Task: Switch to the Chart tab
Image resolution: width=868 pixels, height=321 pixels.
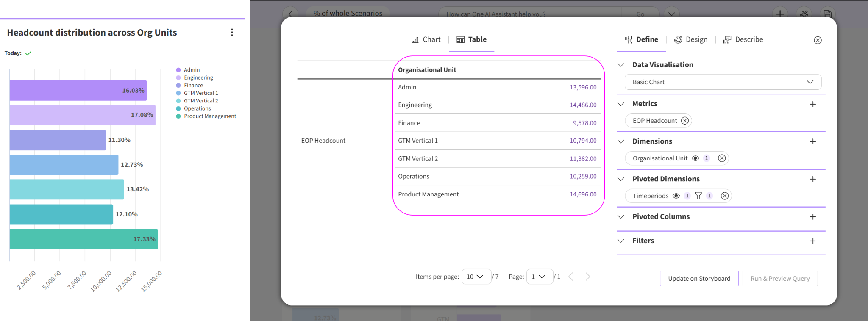Action: pos(426,39)
